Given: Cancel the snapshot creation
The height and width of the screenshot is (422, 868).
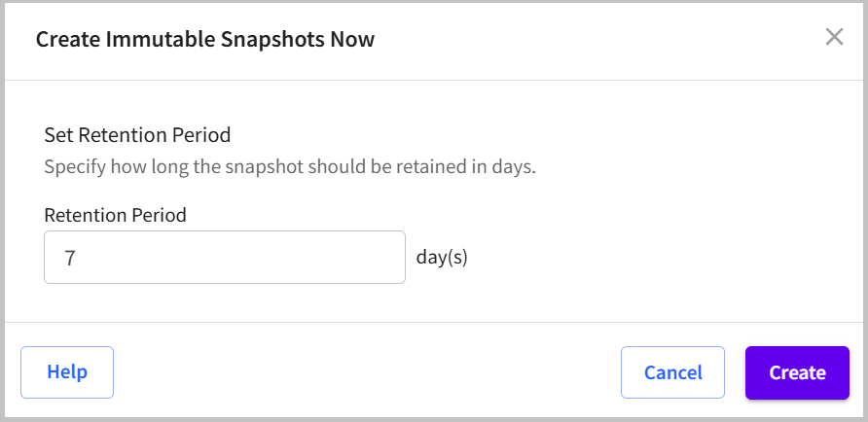Looking at the screenshot, I should point(672,372).
